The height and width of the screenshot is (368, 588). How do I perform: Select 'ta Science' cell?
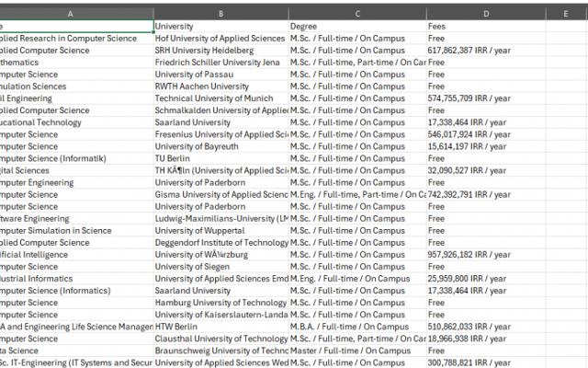[x=76, y=351]
